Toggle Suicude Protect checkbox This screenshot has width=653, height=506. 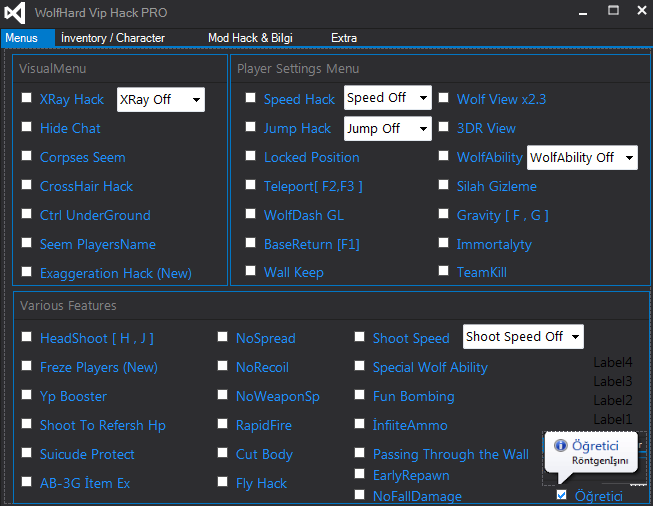(27, 453)
